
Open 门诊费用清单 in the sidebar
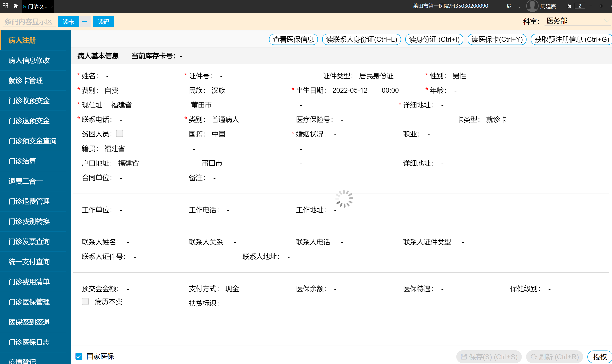point(36,282)
